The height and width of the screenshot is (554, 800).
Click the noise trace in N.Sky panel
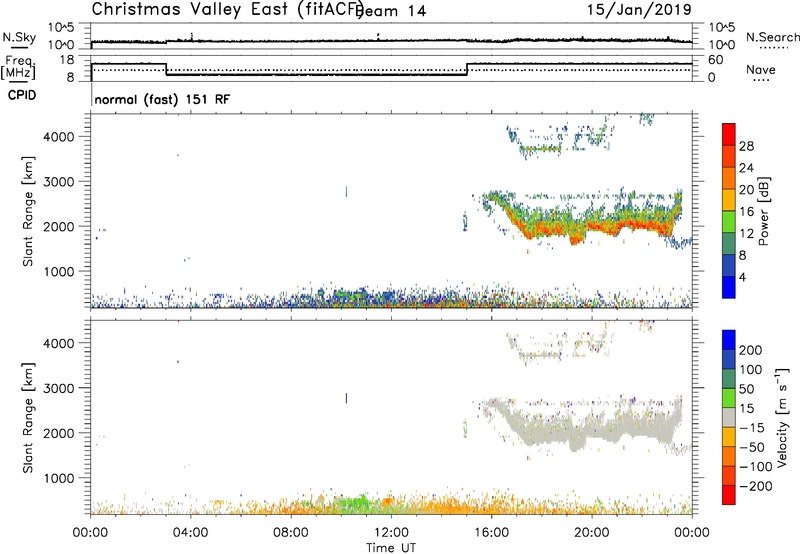(391, 41)
